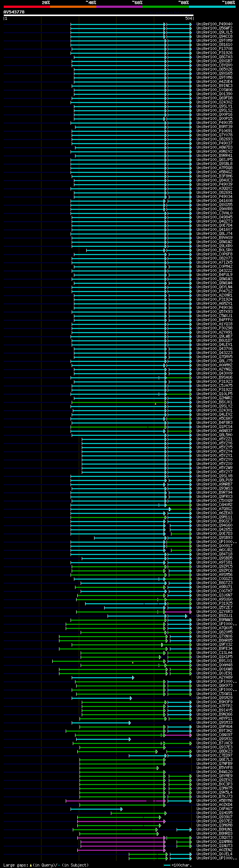Image resolution: width=239 pixels, height=868 pixels.
Task: Select the UniRef100_Q9SLS2 label
Action: (214, 110)
